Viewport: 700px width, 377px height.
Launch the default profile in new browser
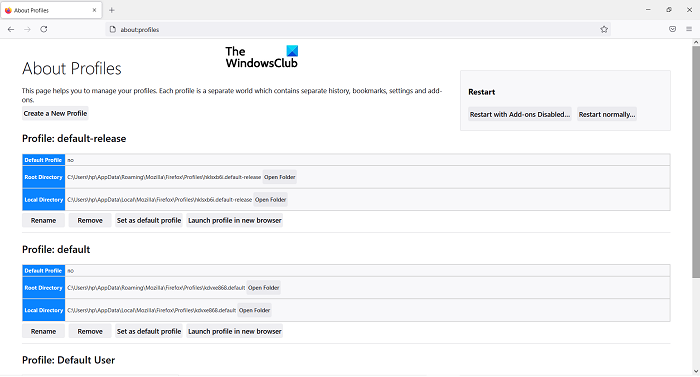click(234, 331)
